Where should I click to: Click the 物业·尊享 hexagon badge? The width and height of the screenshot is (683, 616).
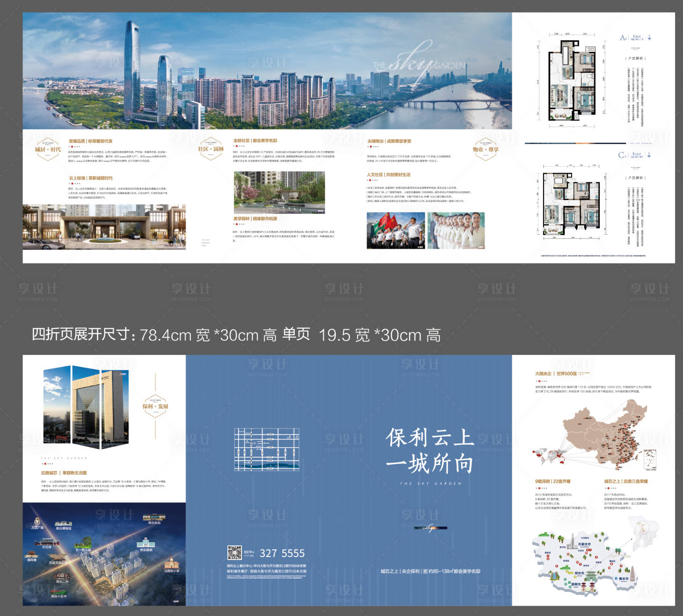point(486,149)
